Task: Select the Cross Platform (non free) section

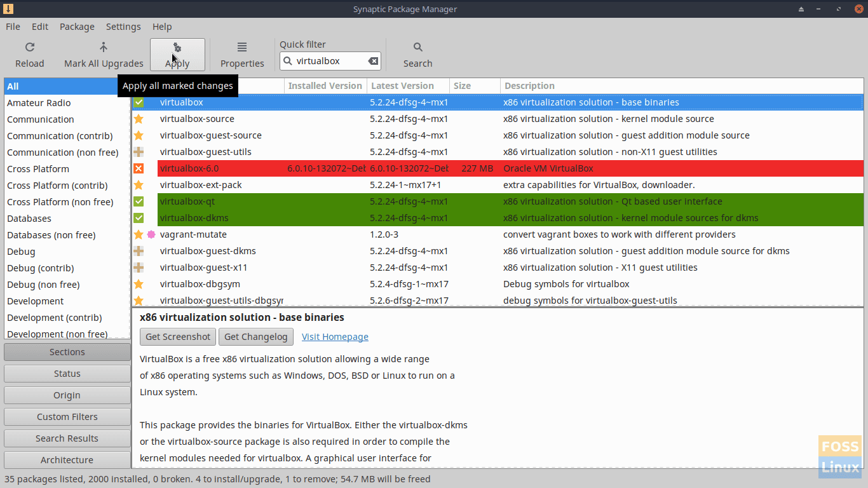Action: point(67,202)
